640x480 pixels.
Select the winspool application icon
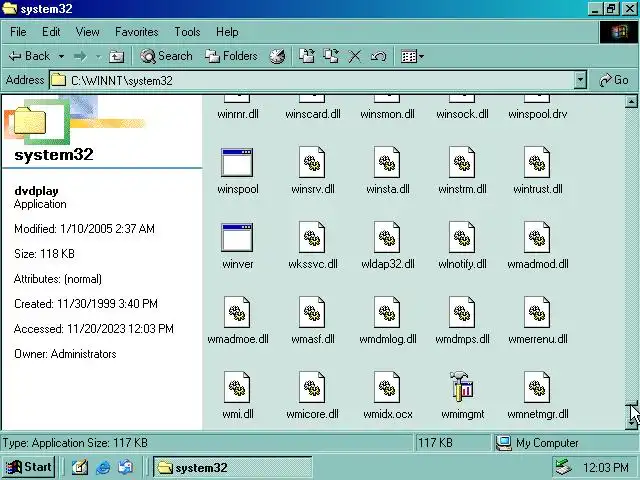click(x=237, y=162)
